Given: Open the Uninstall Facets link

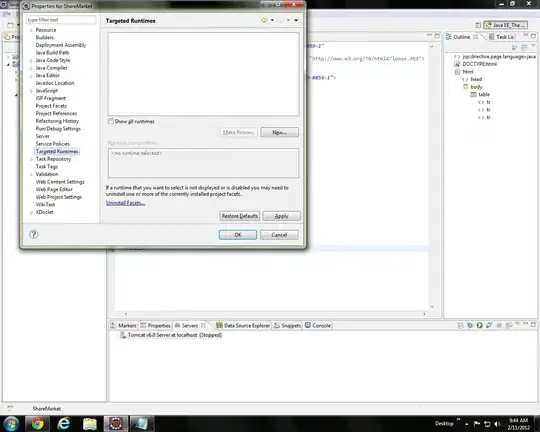Looking at the screenshot, I should click(125, 203).
